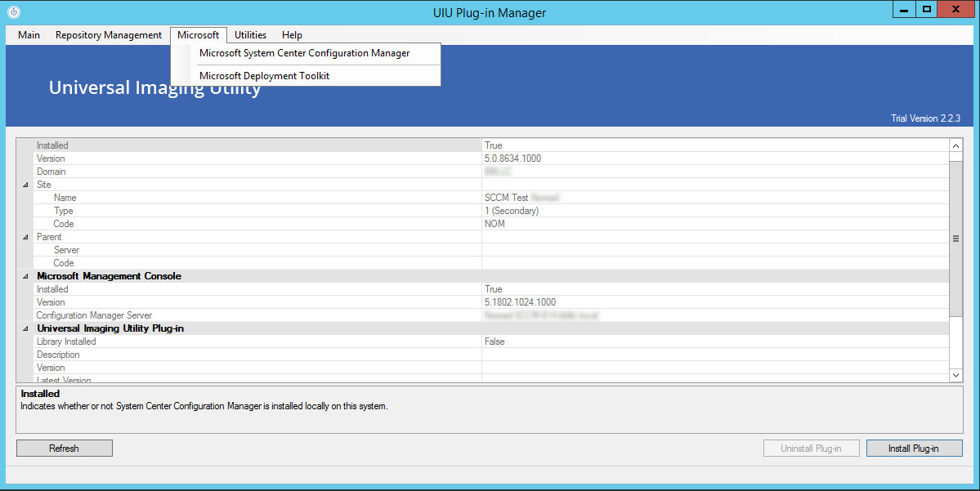Screen dimensions: 980x491
Task: Select version value 5.0.8634.1000
Action: point(512,158)
